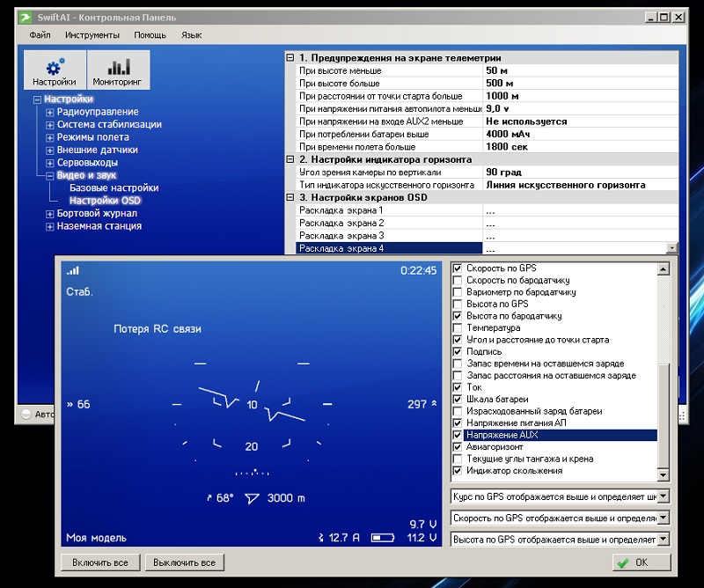Click the SwiftAI logo icon in title bar
This screenshot has width=704, height=588.
pyautogui.click(x=26, y=18)
